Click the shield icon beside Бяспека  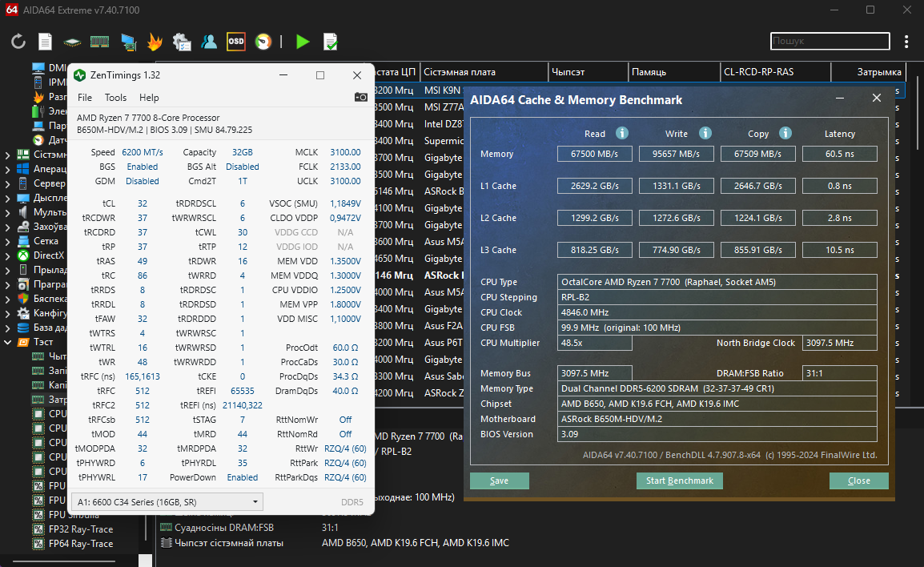[23, 298]
